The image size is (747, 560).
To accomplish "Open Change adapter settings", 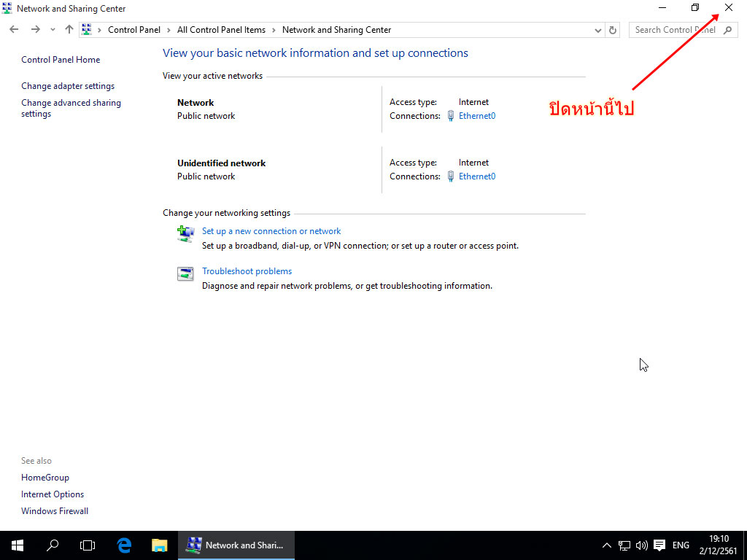I will point(68,86).
